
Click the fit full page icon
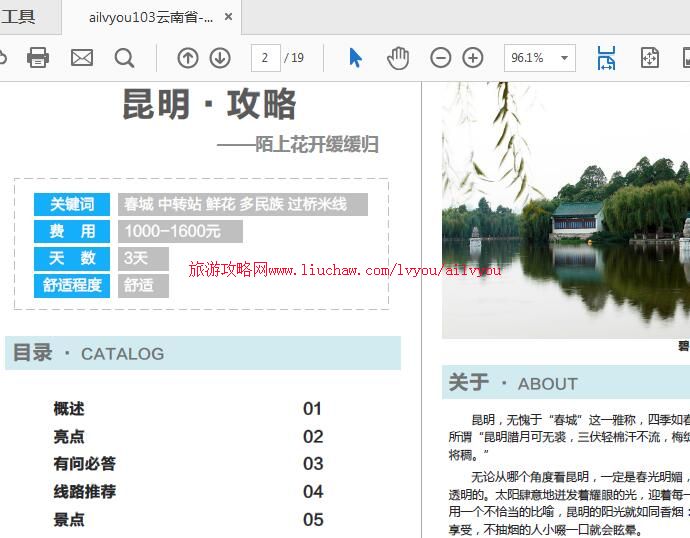pyautogui.click(x=650, y=58)
